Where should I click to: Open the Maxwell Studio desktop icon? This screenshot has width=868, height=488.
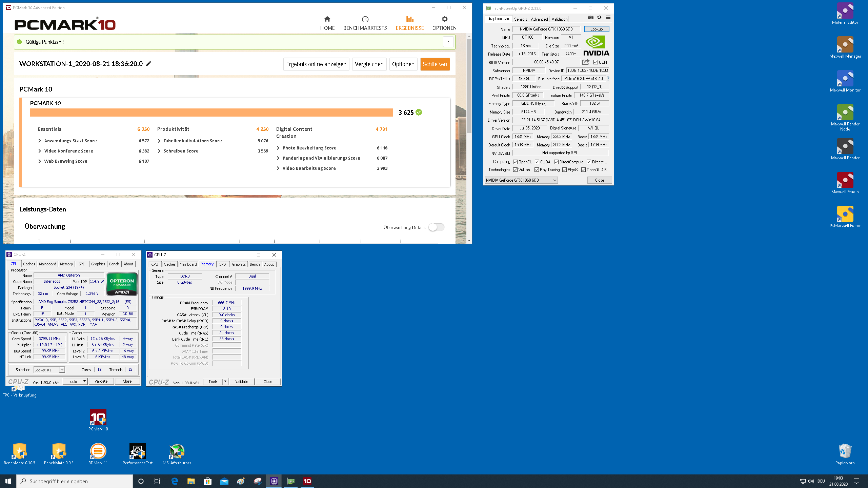845,183
